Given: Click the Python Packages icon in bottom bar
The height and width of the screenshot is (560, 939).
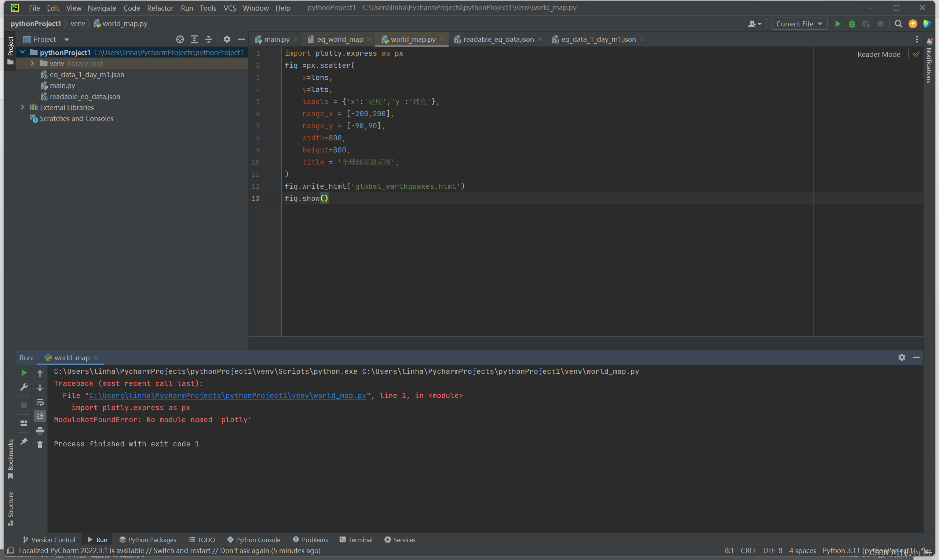Looking at the screenshot, I should pyautogui.click(x=147, y=539).
